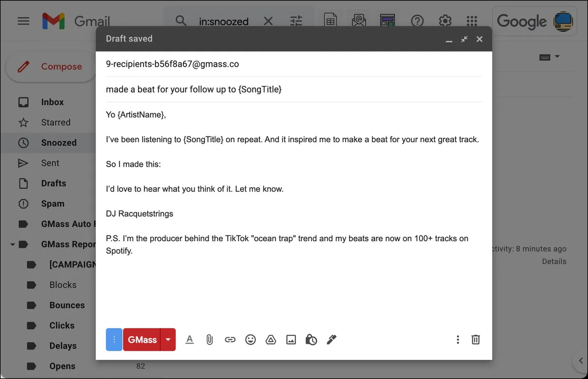Image resolution: width=588 pixels, height=379 pixels.
Task: Open the Clicks label
Action: click(x=62, y=326)
